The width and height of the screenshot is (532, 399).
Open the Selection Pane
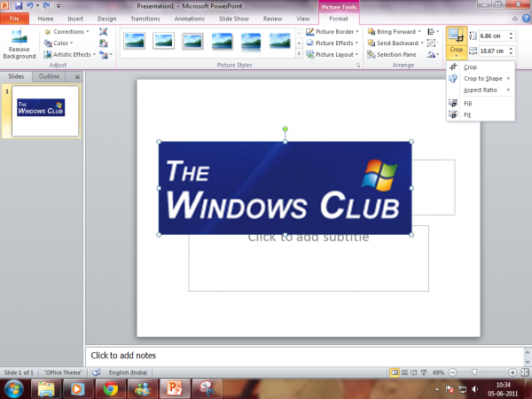pyautogui.click(x=392, y=55)
